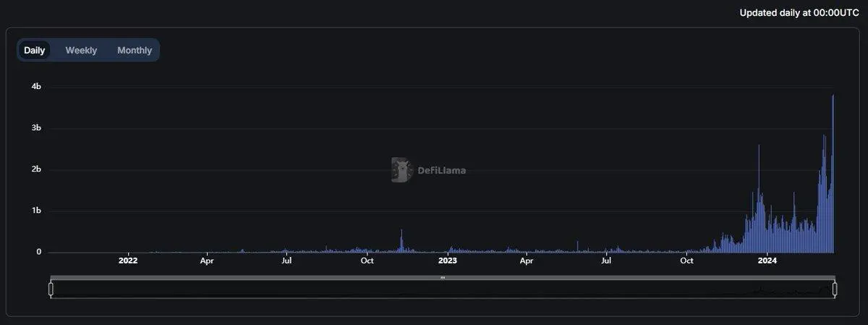Click the '2023' x-axis label
The height and width of the screenshot is (325, 868).
(x=448, y=261)
